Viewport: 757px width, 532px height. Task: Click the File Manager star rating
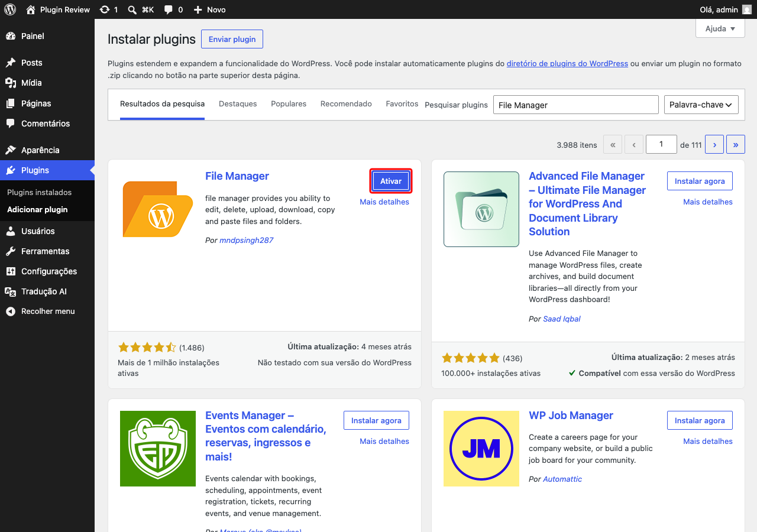[x=147, y=348]
